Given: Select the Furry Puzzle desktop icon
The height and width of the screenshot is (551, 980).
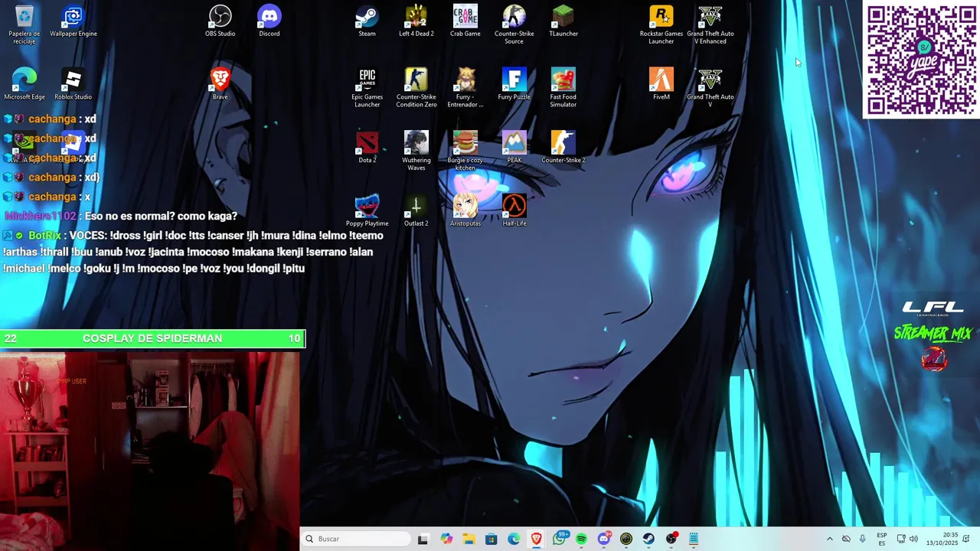Looking at the screenshot, I should point(514,84).
